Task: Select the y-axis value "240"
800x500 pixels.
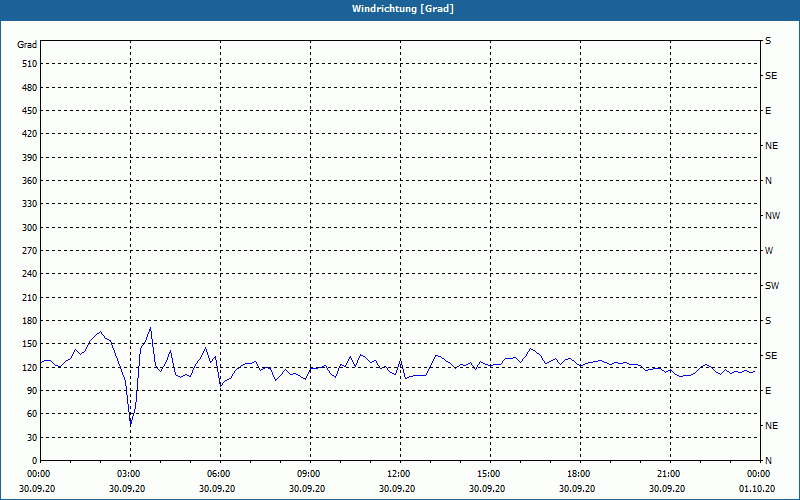Action: (x=30, y=274)
